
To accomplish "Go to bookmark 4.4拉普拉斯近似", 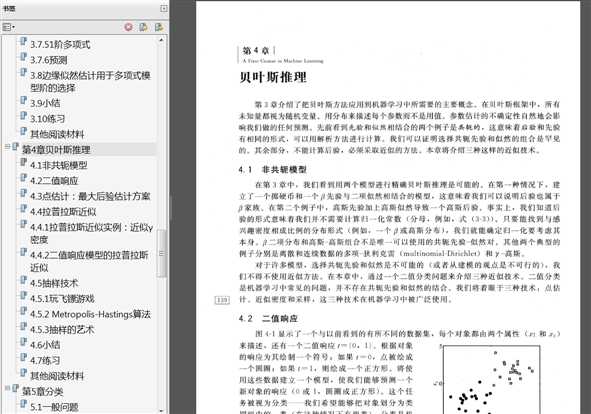I will point(63,212).
